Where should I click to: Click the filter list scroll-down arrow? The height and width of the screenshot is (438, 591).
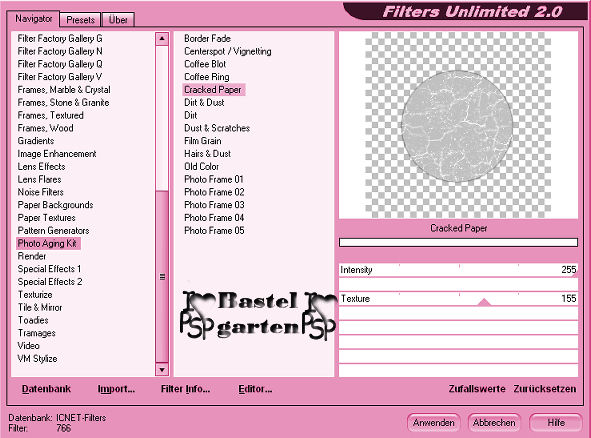(162, 369)
